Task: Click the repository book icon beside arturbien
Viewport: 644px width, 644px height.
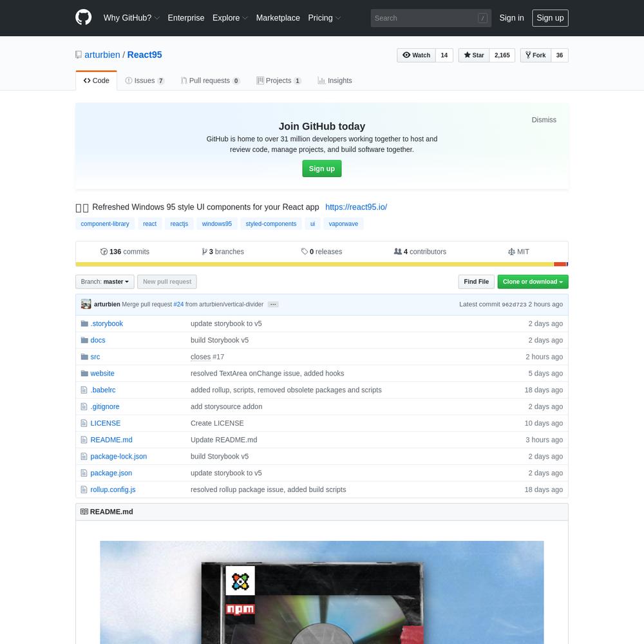Action: 79,55
